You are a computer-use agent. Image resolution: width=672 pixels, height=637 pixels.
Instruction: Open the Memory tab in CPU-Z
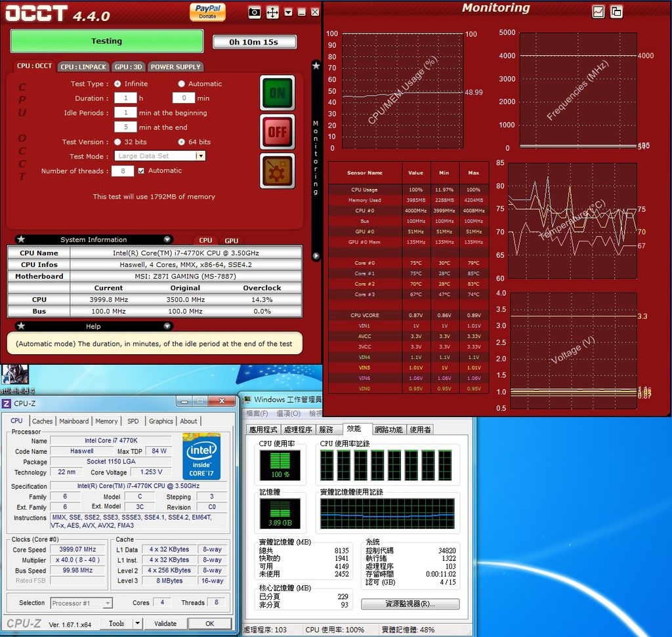point(107,421)
